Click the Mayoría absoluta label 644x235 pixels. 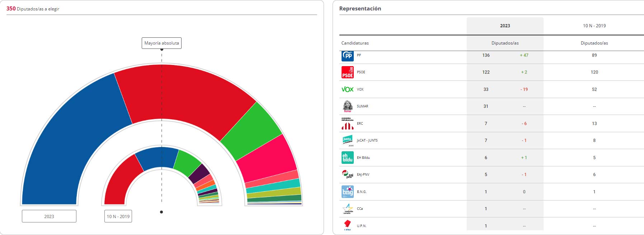point(161,43)
